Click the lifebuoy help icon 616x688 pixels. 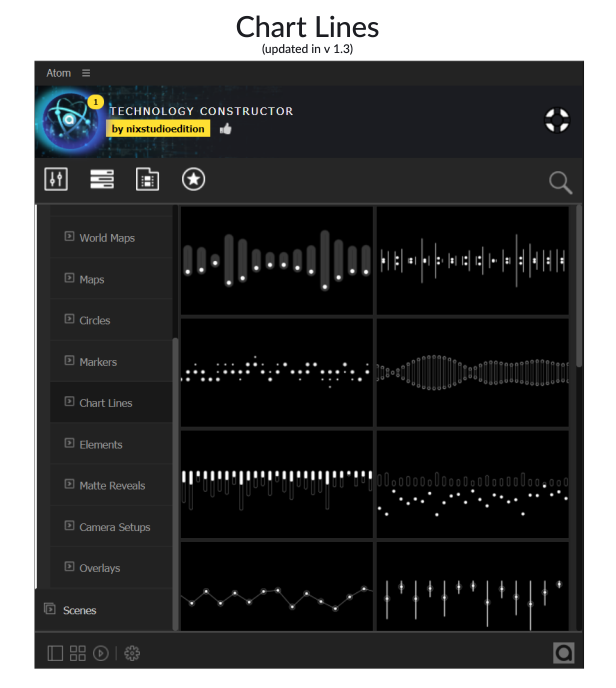tap(557, 121)
